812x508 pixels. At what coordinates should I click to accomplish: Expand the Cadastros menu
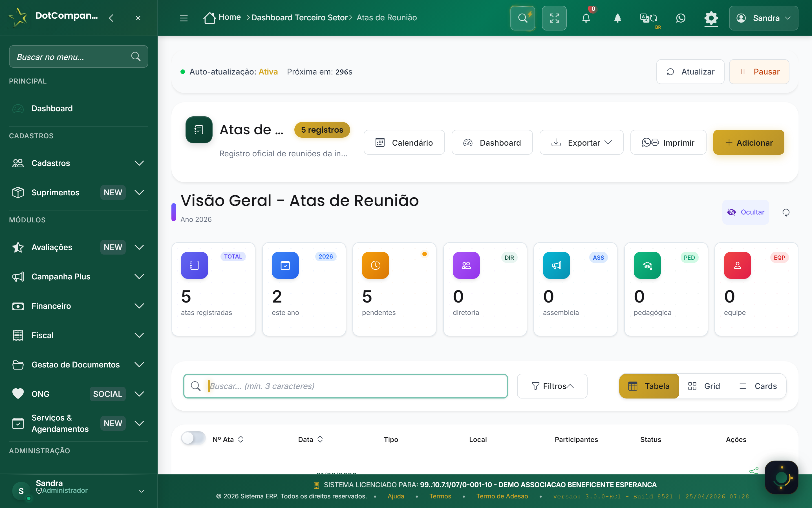click(78, 163)
